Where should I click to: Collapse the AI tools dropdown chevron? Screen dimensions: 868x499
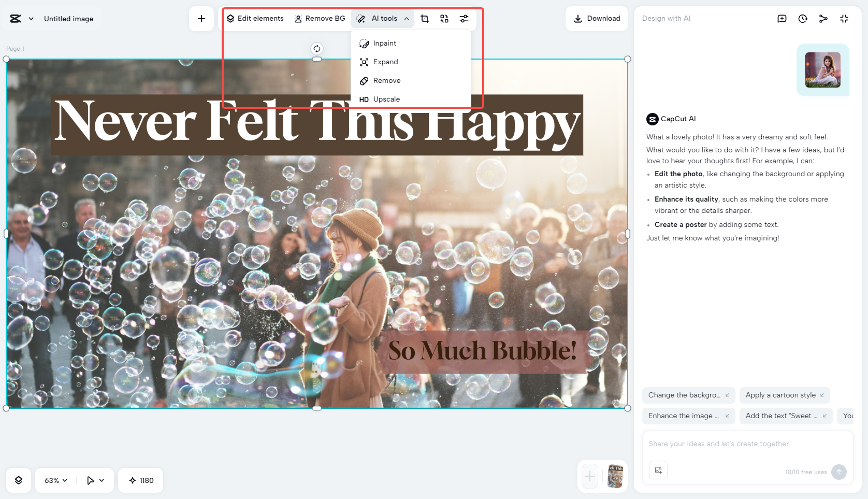[x=408, y=19]
